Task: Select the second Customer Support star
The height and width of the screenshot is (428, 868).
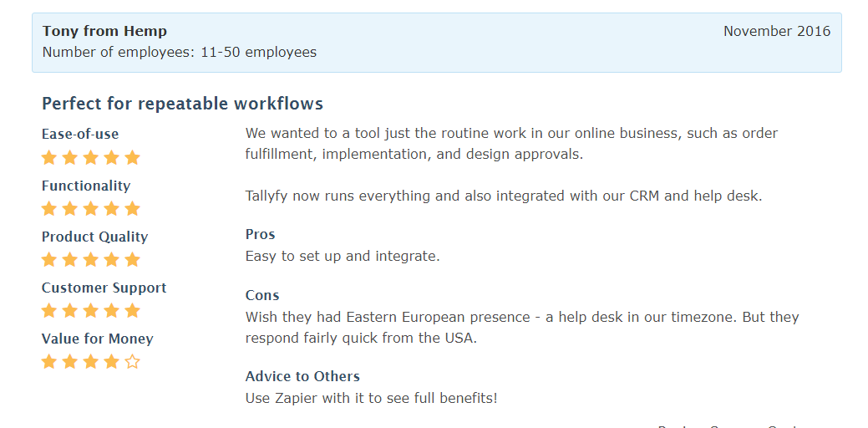Action: (x=69, y=311)
